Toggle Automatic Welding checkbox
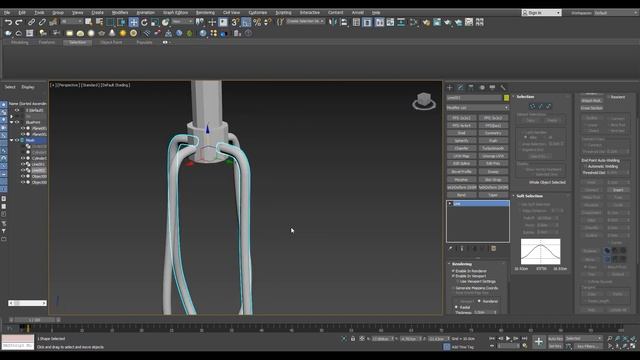This screenshot has width=640, height=360. (585, 167)
